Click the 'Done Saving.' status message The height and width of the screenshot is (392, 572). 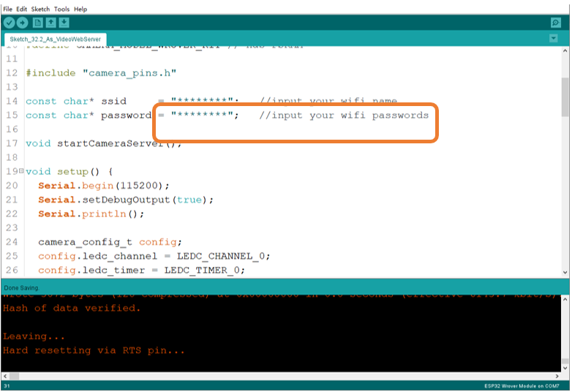(21, 287)
